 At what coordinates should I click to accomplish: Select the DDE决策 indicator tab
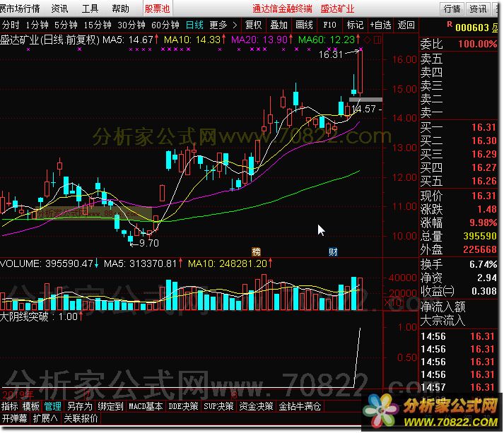pyautogui.click(x=183, y=407)
